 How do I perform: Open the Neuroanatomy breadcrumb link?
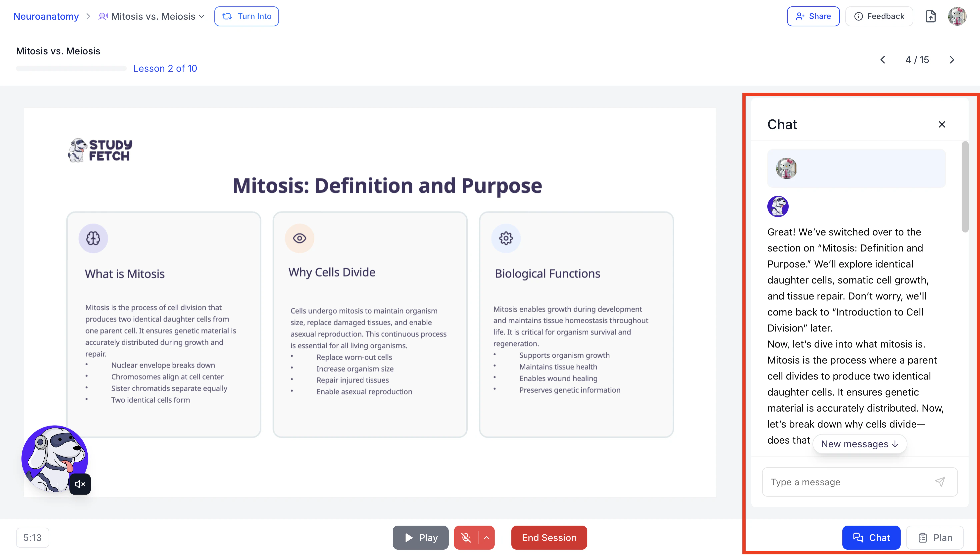[x=46, y=16]
